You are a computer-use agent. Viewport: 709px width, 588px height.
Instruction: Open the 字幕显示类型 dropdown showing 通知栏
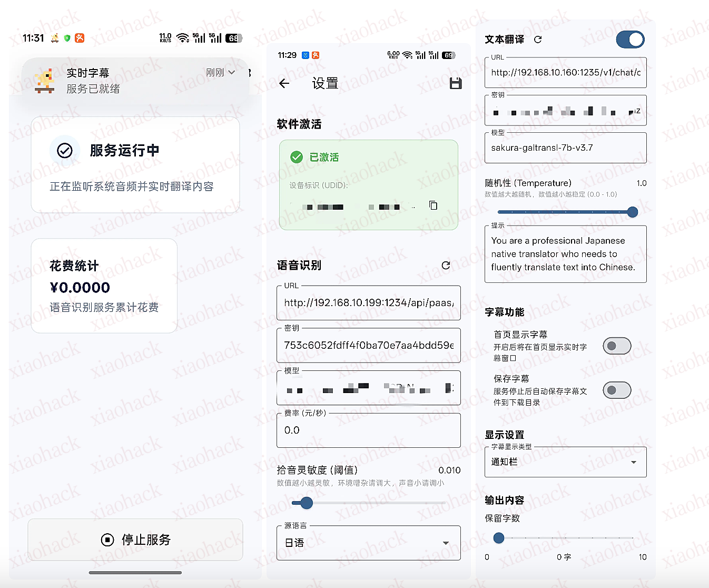point(565,462)
